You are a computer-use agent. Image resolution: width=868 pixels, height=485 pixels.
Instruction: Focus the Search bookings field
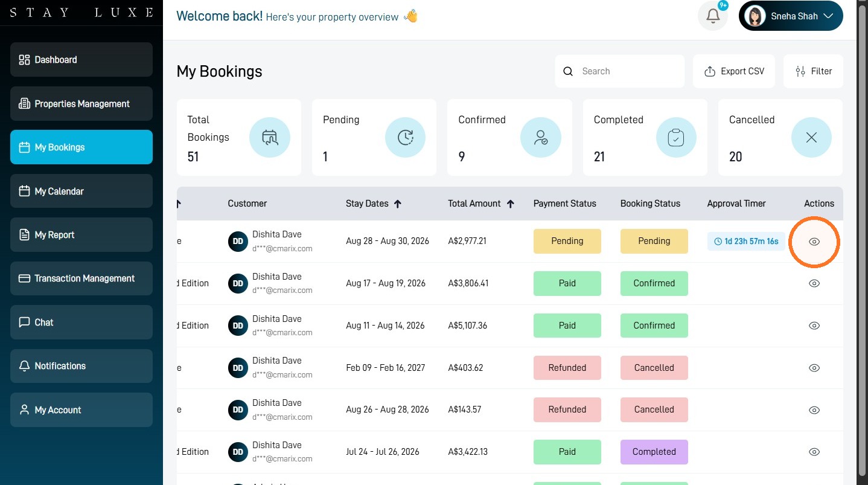click(x=620, y=71)
